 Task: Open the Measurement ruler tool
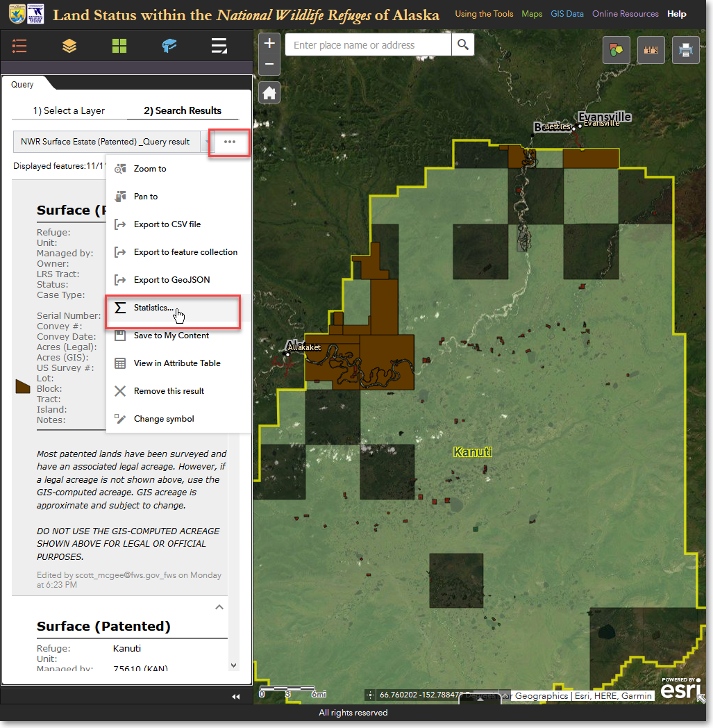651,49
